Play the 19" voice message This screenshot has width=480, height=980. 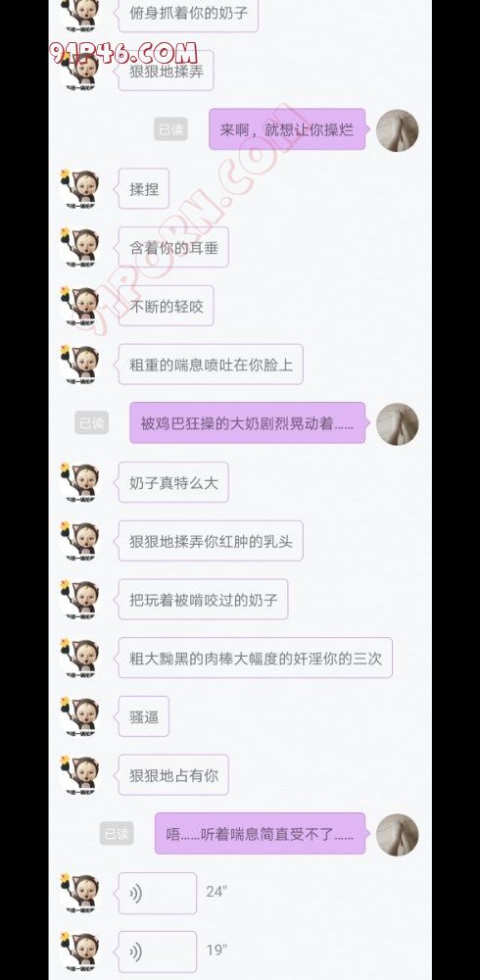[x=158, y=952]
